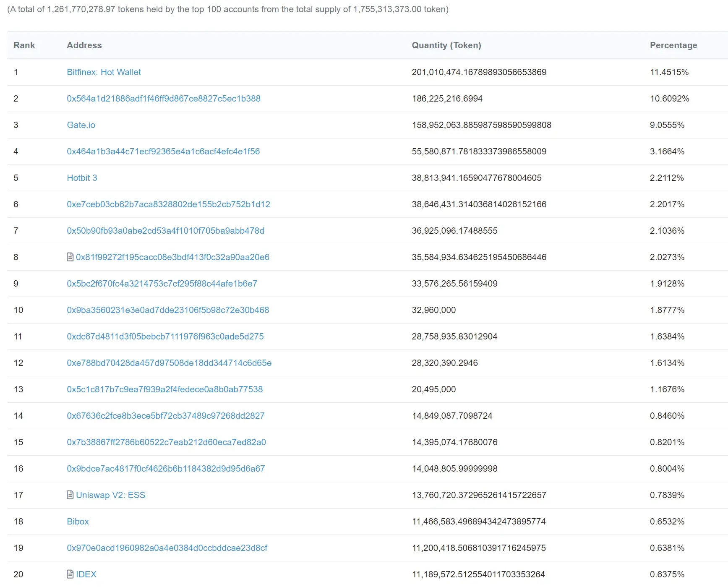This screenshot has height=587, width=728.
Task: Click the Percentage column header
Action: (673, 45)
